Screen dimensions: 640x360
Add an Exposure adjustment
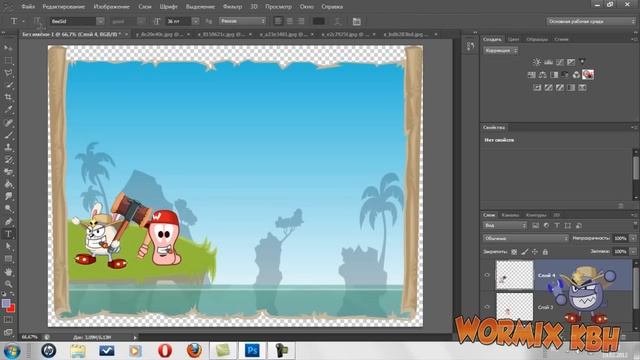(x=571, y=62)
